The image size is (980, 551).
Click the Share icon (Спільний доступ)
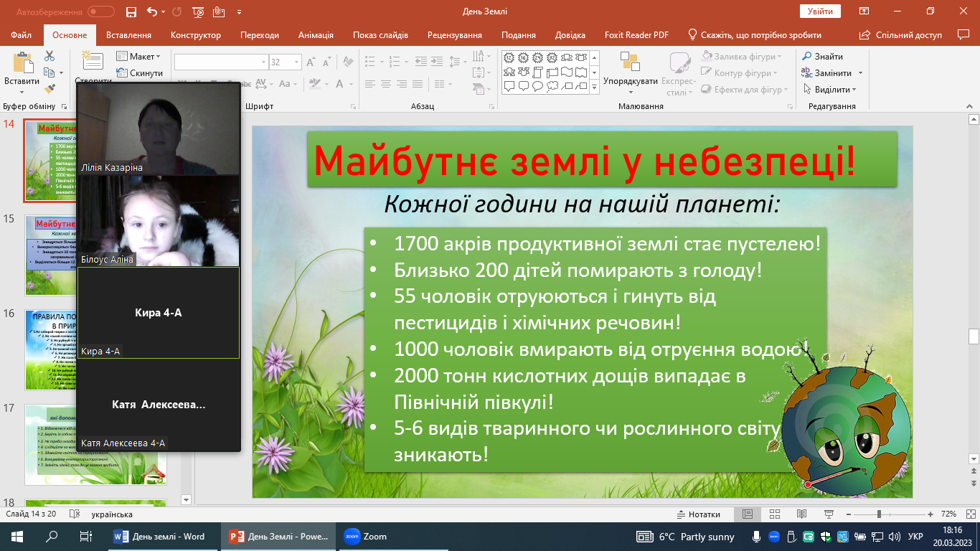(866, 34)
